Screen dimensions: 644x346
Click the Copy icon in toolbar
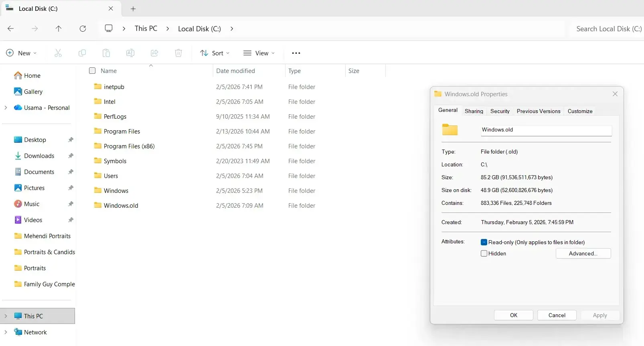pos(82,53)
